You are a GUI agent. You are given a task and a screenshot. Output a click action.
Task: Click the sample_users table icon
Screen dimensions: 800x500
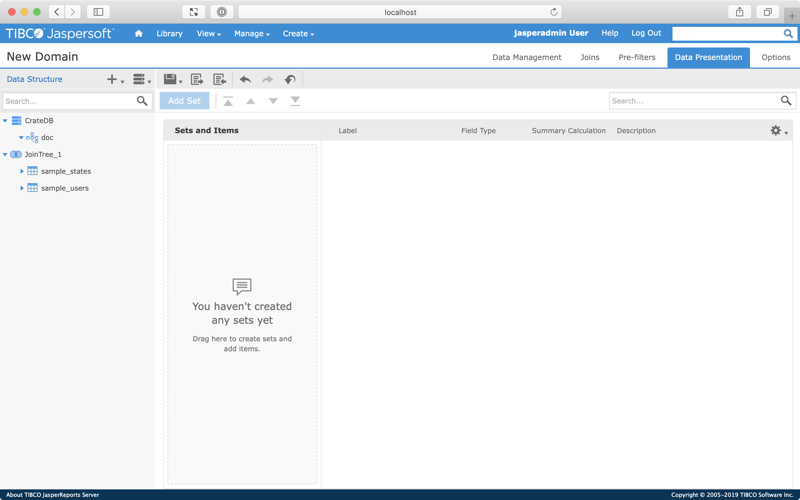click(32, 188)
